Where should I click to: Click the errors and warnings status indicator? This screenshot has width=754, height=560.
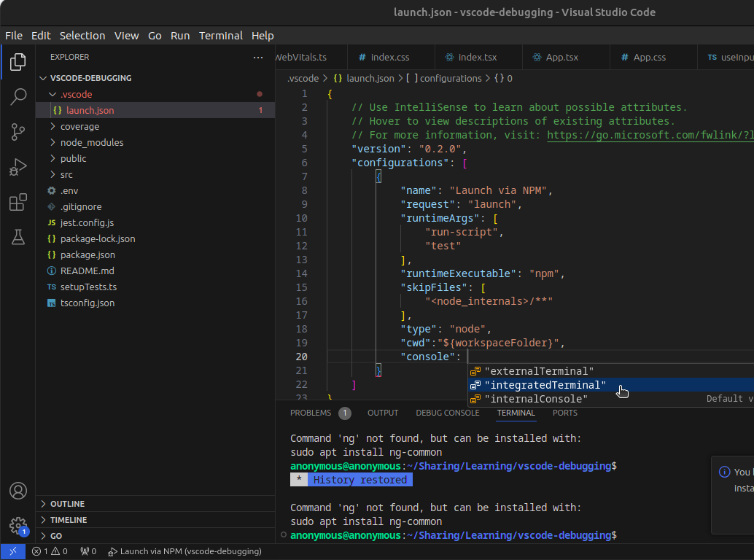click(50, 551)
